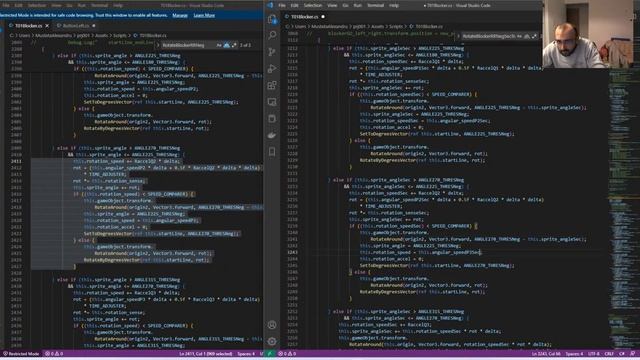Click CRLF line ending in status bar

tap(609, 354)
